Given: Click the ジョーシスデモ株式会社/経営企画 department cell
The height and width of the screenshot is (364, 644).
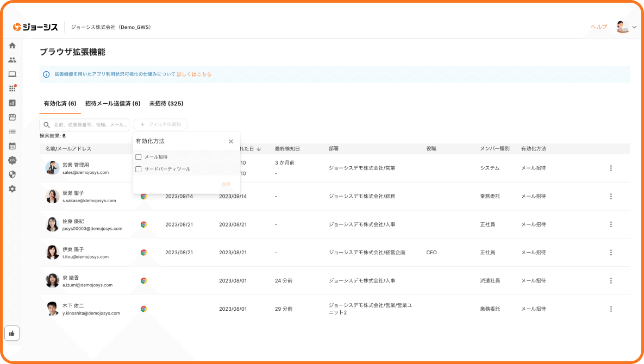Looking at the screenshot, I should (367, 253).
